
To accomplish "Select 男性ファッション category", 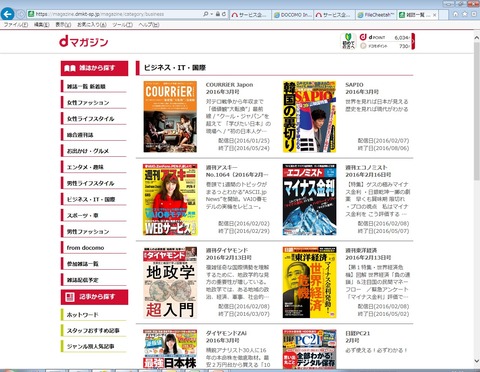I will [94, 231].
